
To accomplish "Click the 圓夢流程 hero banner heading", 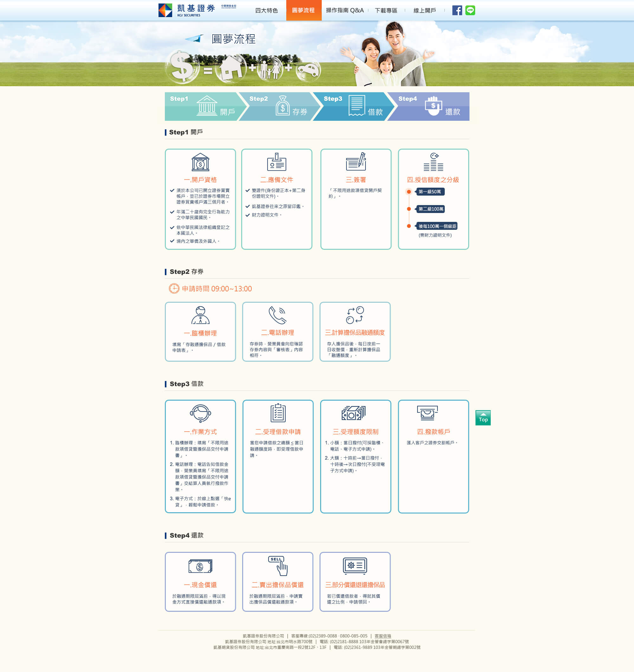I will [x=234, y=39].
